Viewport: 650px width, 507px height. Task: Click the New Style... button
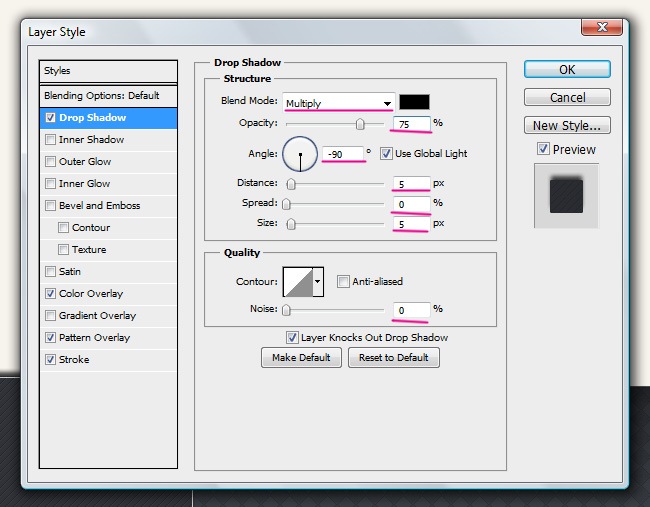click(x=566, y=126)
